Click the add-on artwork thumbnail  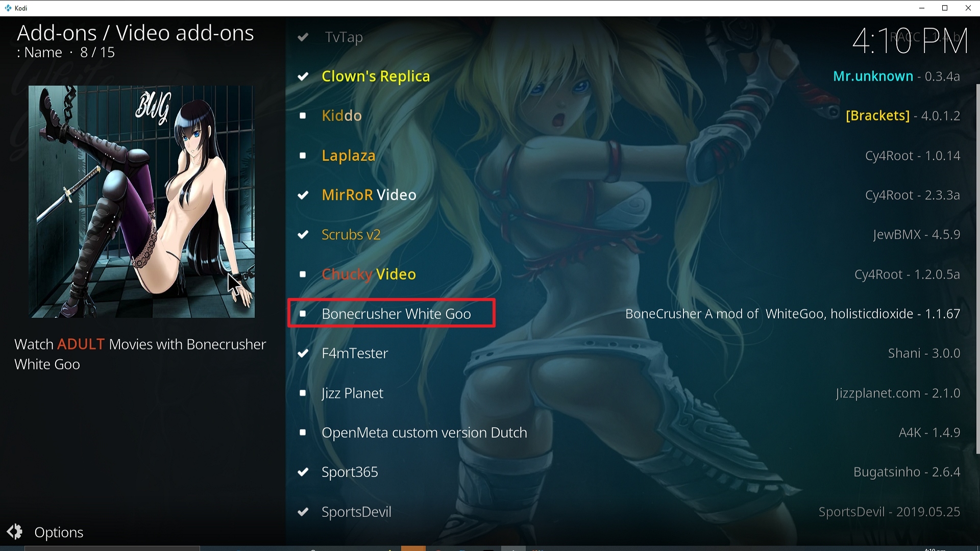(141, 202)
